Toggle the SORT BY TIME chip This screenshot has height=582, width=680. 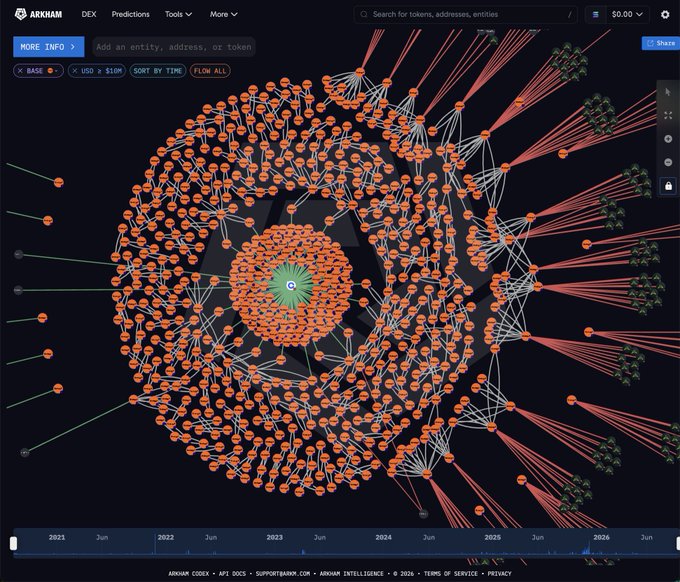[x=157, y=71]
